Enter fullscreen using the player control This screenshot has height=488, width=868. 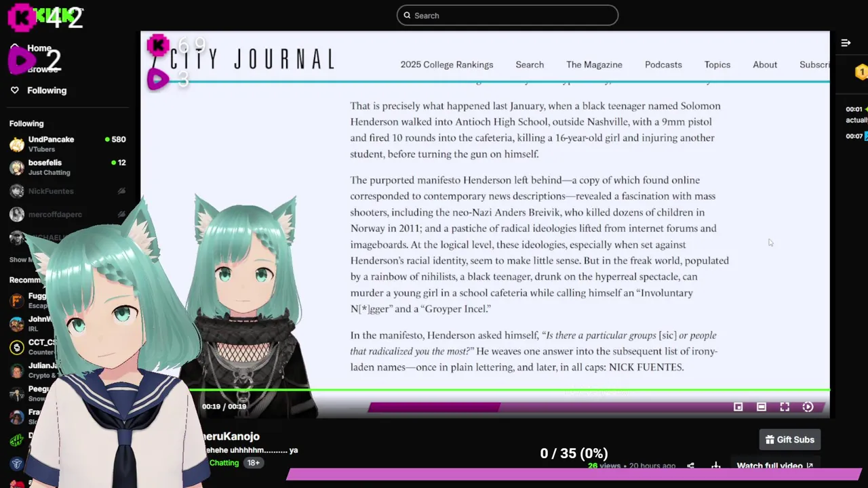[785, 407]
